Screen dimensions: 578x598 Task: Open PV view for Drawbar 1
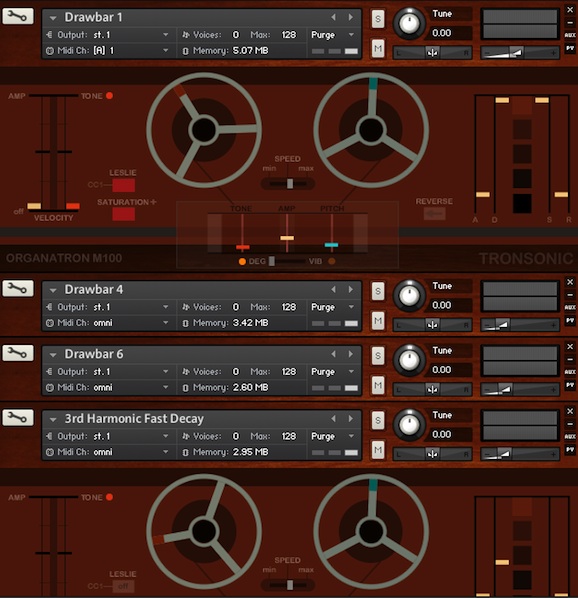[x=570, y=48]
